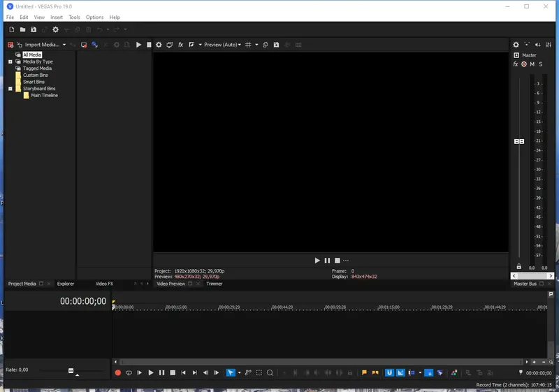
Task: Switch to the Explorer tab
Action: pos(66,284)
